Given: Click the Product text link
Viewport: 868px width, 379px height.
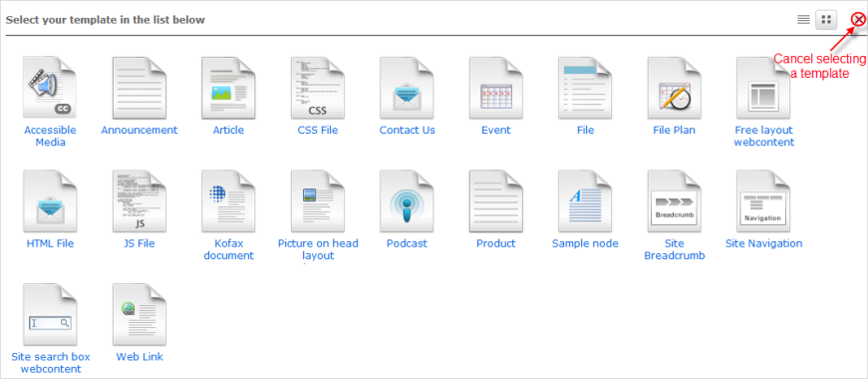Looking at the screenshot, I should tap(496, 243).
